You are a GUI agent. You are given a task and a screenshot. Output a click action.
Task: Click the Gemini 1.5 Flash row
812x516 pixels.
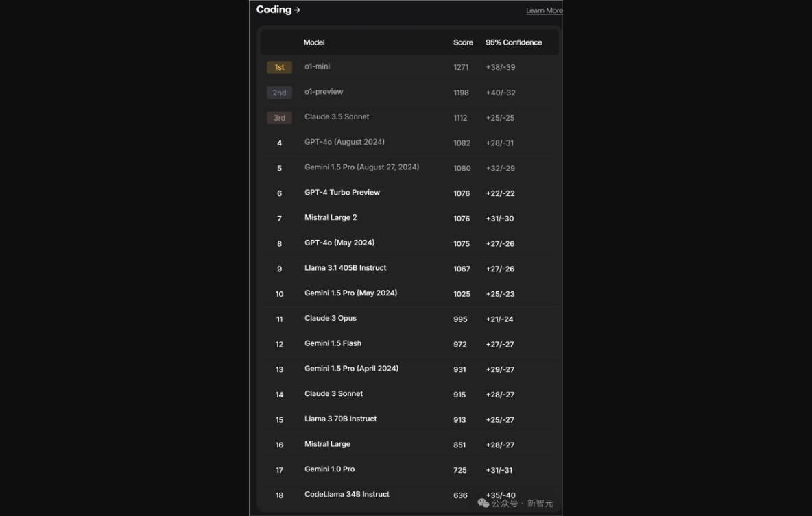pos(333,343)
